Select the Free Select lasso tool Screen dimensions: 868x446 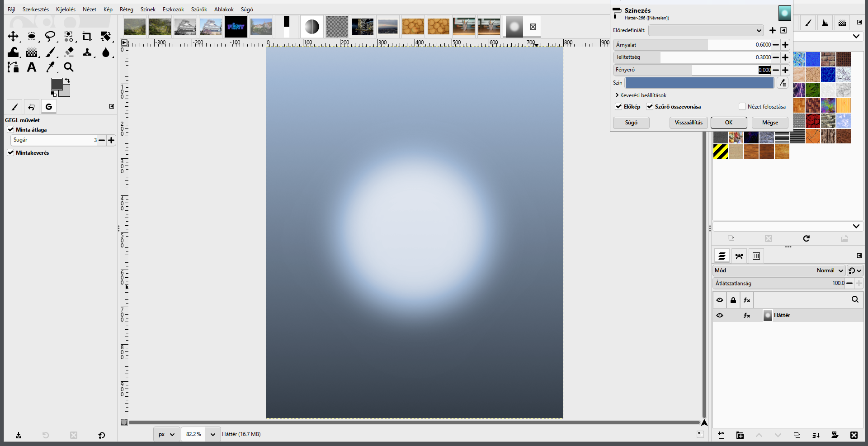pyautogui.click(x=50, y=36)
